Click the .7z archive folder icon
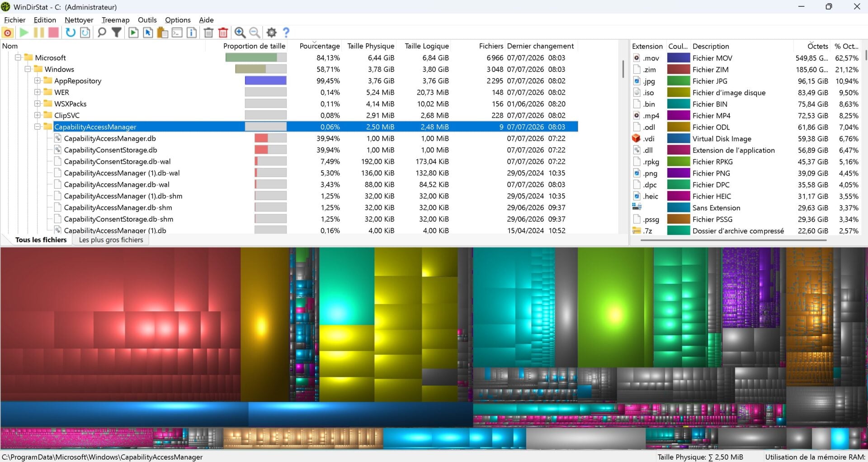This screenshot has height=462, width=868. click(637, 230)
